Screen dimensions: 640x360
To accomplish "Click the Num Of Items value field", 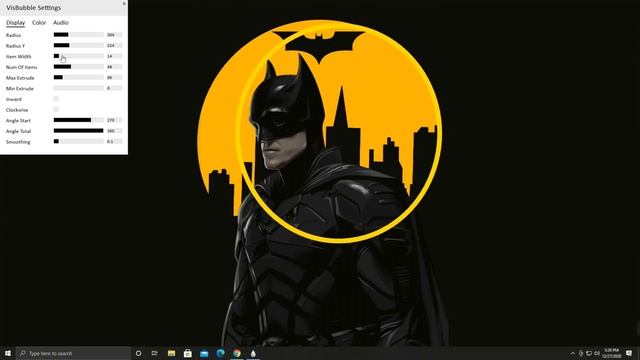I will (114, 67).
